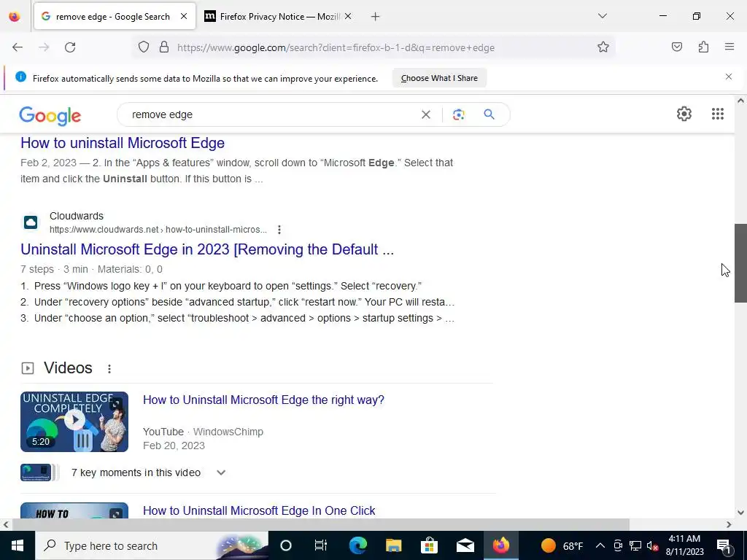Clear the Google search box with X
Screen dimensions: 747x560
tap(426, 114)
